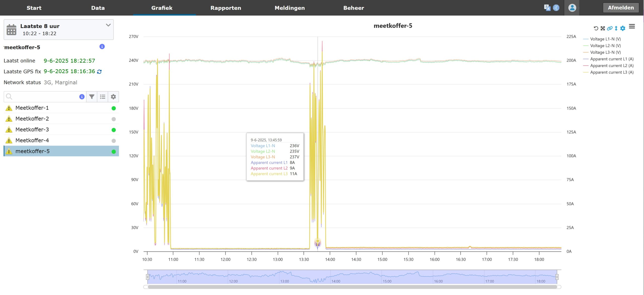Click vertical axis scaling arrows icon
The width and height of the screenshot is (644, 295).
616,28
